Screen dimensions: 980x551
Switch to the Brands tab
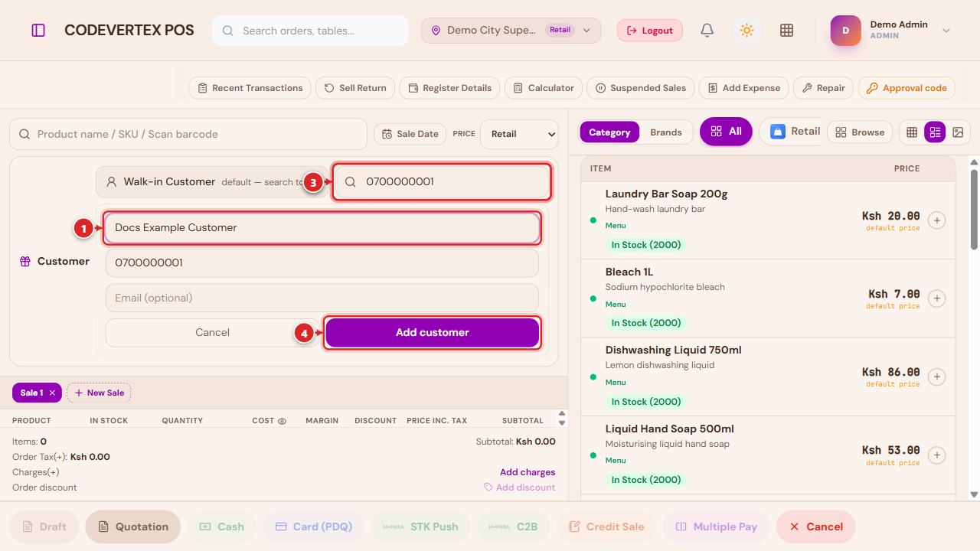[x=666, y=132]
